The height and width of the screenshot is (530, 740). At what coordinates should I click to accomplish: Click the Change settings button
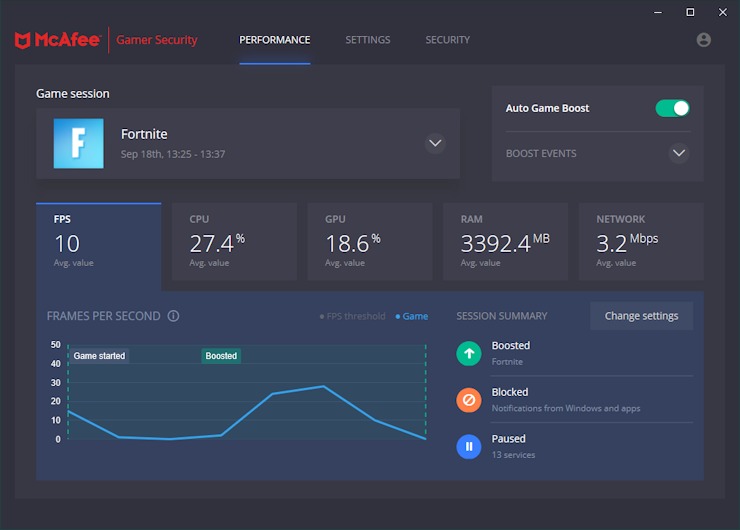pyautogui.click(x=641, y=316)
